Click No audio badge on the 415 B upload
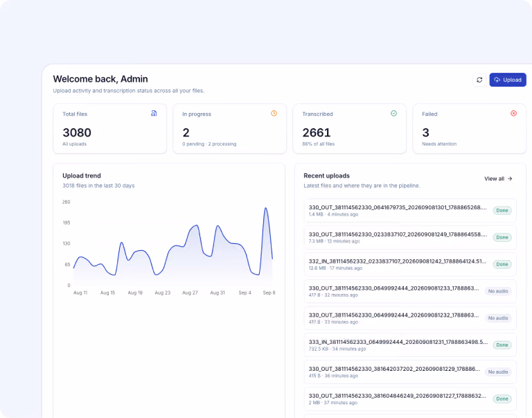This screenshot has width=532, height=418. point(498,372)
